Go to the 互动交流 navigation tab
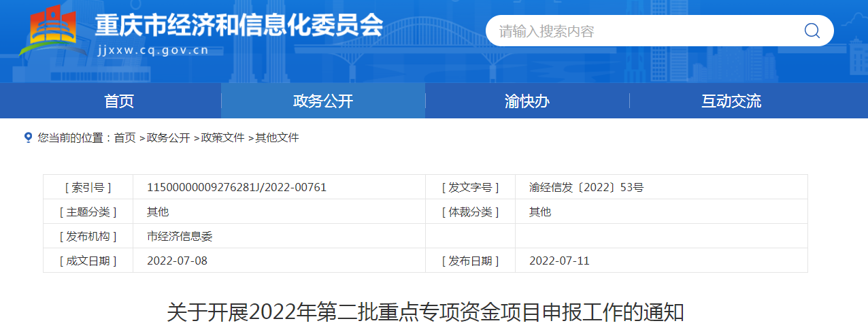This screenshot has height=334, width=868. click(x=731, y=101)
